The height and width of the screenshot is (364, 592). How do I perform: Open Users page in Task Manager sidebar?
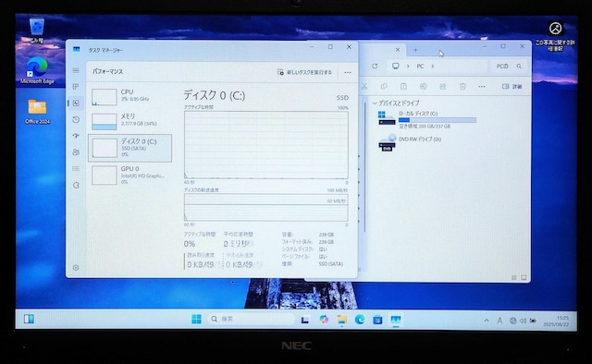coord(76,152)
